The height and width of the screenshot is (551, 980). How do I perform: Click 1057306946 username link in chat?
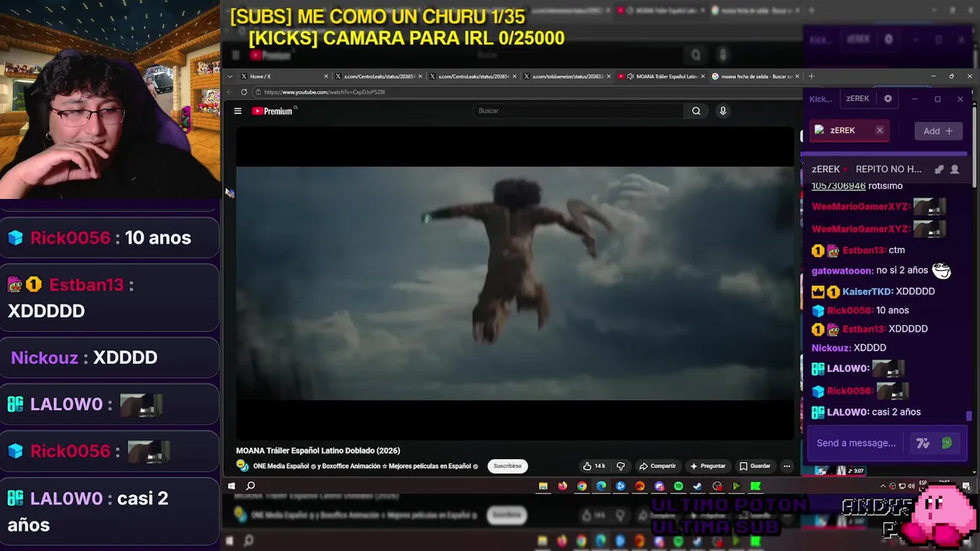[x=838, y=186]
